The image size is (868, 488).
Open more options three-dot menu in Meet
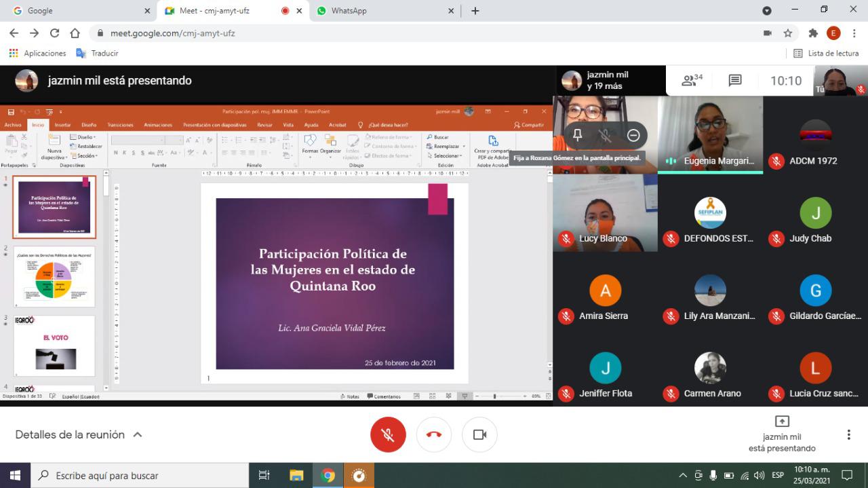click(x=848, y=434)
